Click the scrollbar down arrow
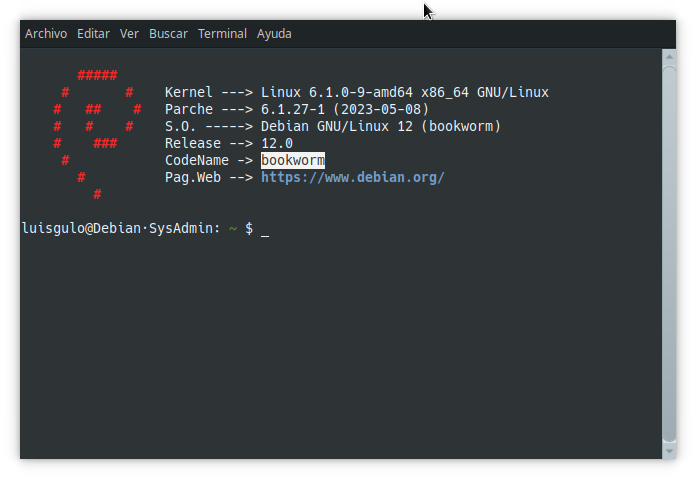The image size is (696, 479). [668, 451]
